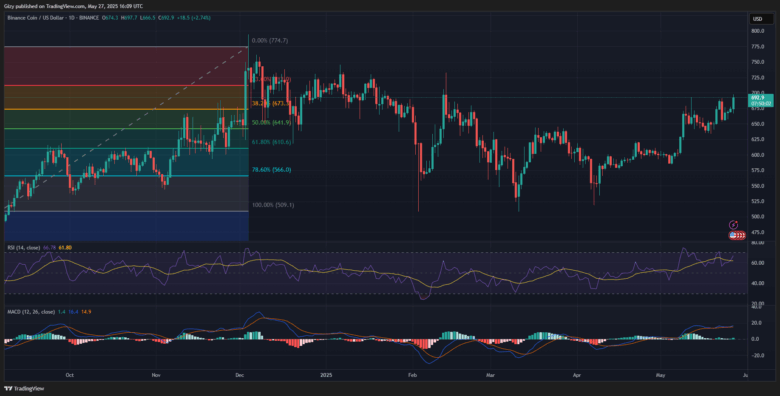This screenshot has width=780, height=396.
Task: Select the 78.60% (566.0) Fibonacci label
Action: click(x=272, y=170)
